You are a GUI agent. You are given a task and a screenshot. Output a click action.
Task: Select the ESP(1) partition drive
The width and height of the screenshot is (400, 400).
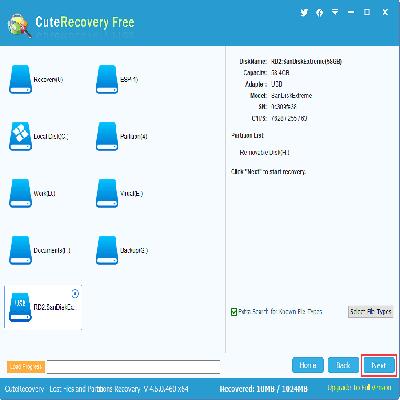117,79
